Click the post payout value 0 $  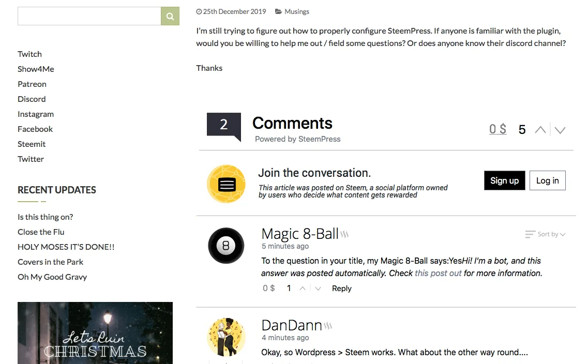(x=497, y=129)
